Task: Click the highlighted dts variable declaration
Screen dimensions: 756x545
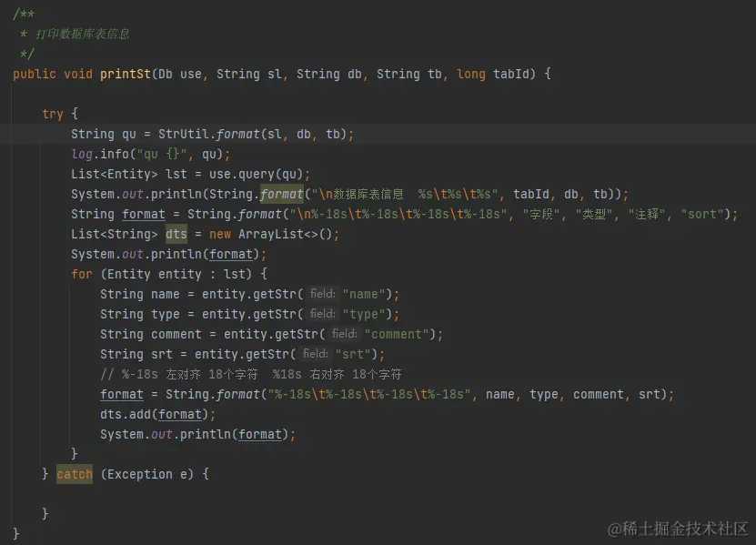Action: 176,234
